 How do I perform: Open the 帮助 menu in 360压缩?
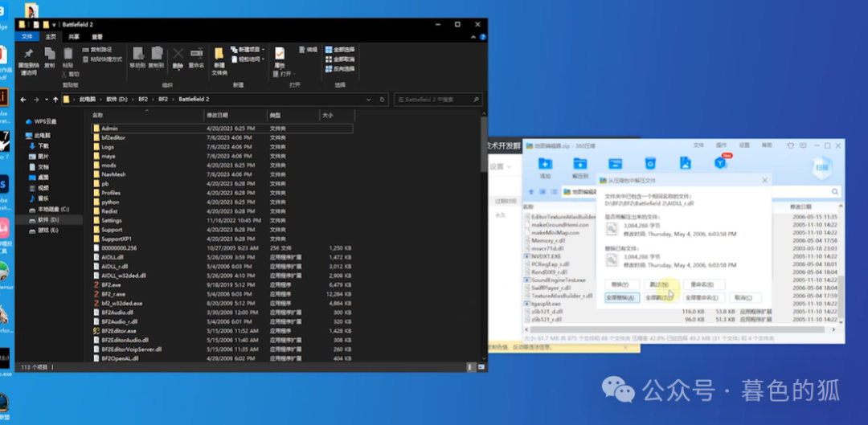[767, 145]
